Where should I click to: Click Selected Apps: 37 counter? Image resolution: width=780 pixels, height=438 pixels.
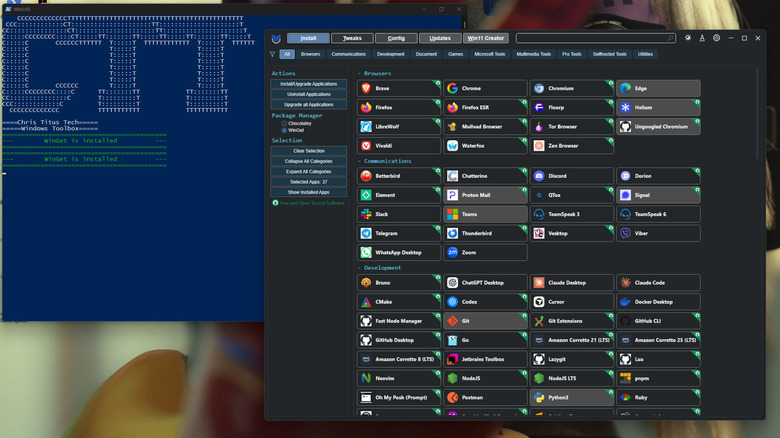tap(308, 182)
